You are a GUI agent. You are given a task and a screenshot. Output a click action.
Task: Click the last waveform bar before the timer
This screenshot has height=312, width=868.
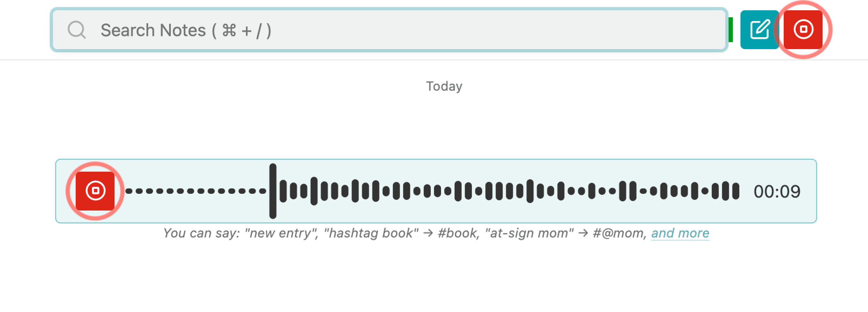coord(736,191)
